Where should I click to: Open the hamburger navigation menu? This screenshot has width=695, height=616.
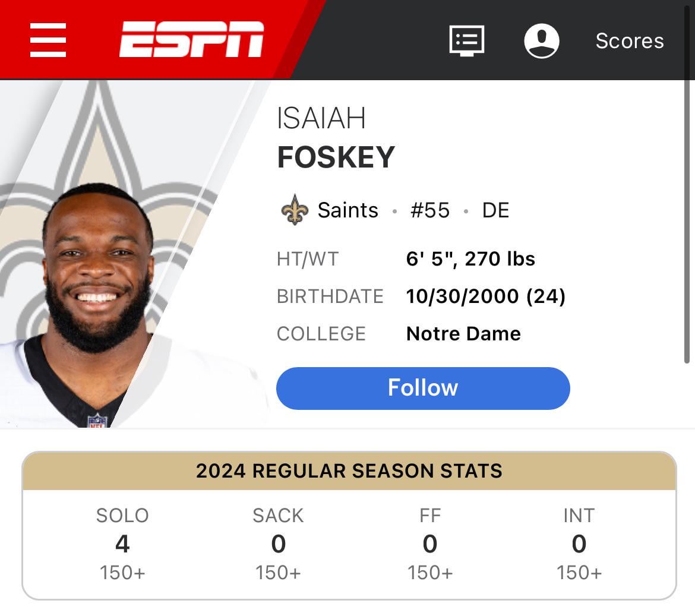48,40
